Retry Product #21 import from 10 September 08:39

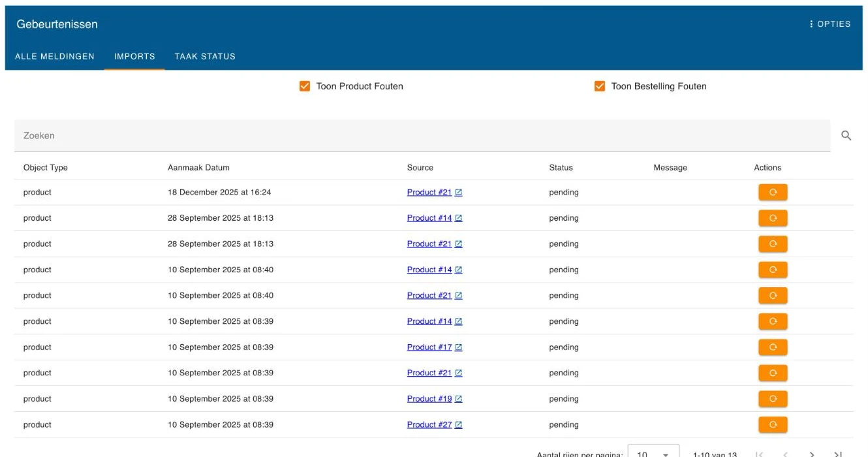[x=773, y=373]
